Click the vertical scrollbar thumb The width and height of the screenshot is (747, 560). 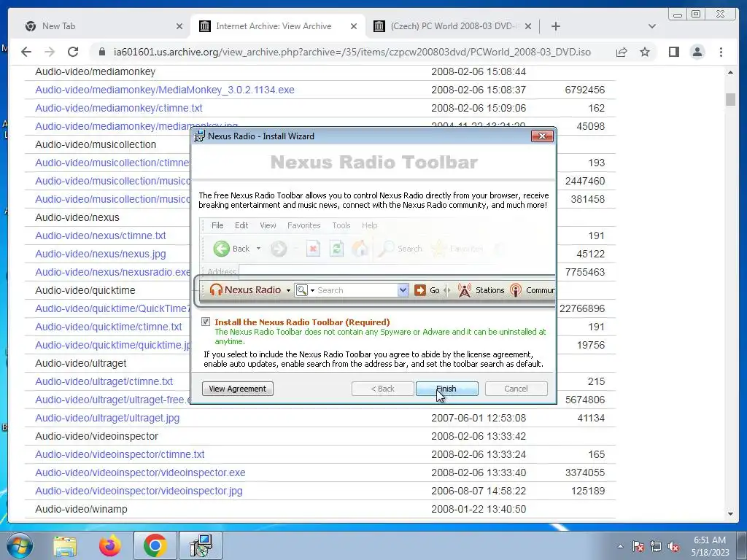pos(730,99)
